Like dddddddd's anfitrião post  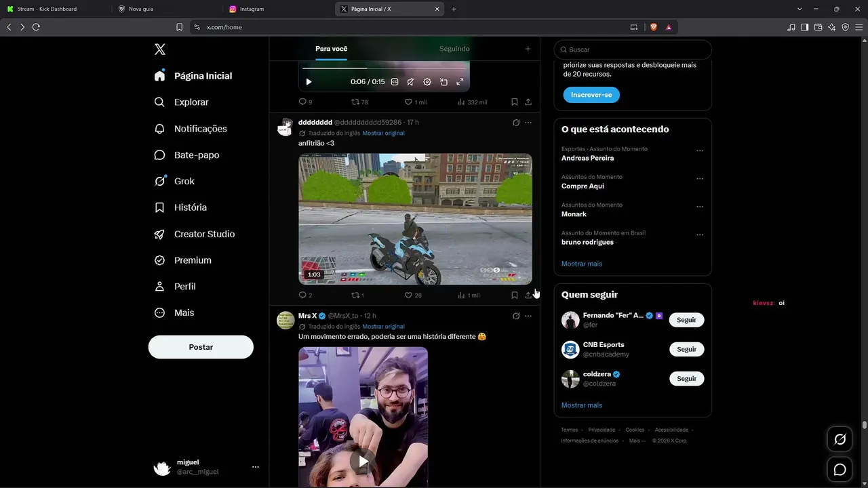point(413,296)
